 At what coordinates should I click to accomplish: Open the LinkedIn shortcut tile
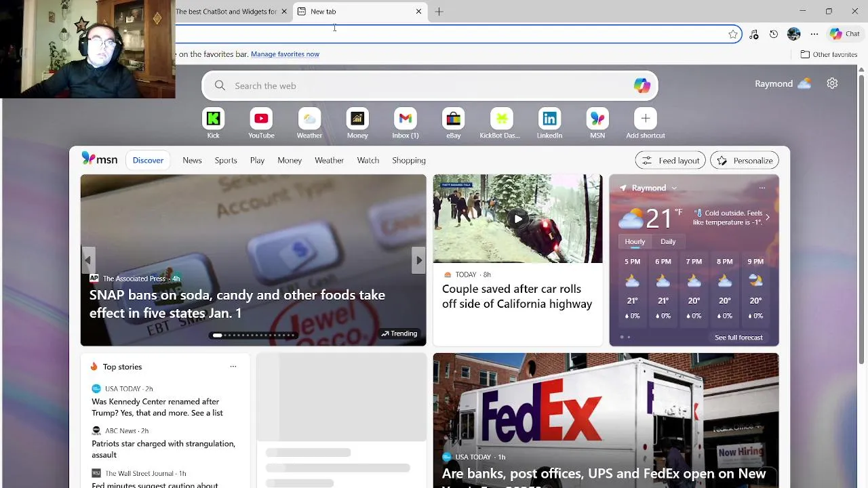pyautogui.click(x=549, y=119)
